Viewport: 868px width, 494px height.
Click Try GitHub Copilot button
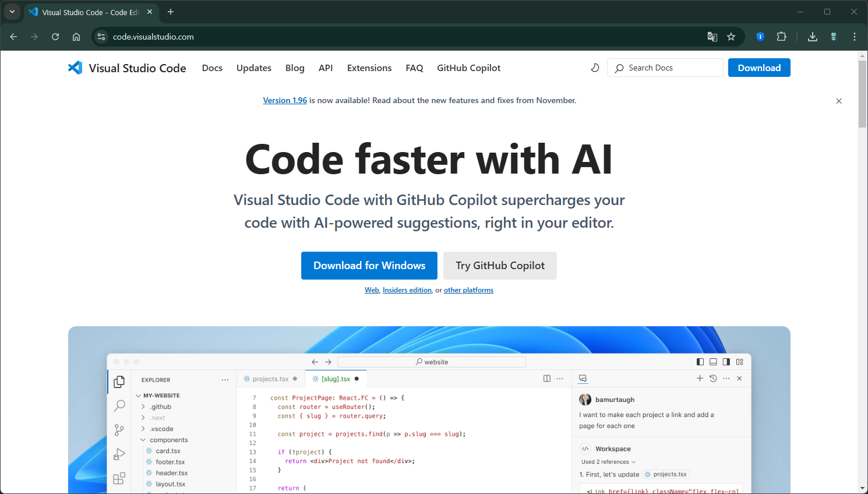[500, 266]
